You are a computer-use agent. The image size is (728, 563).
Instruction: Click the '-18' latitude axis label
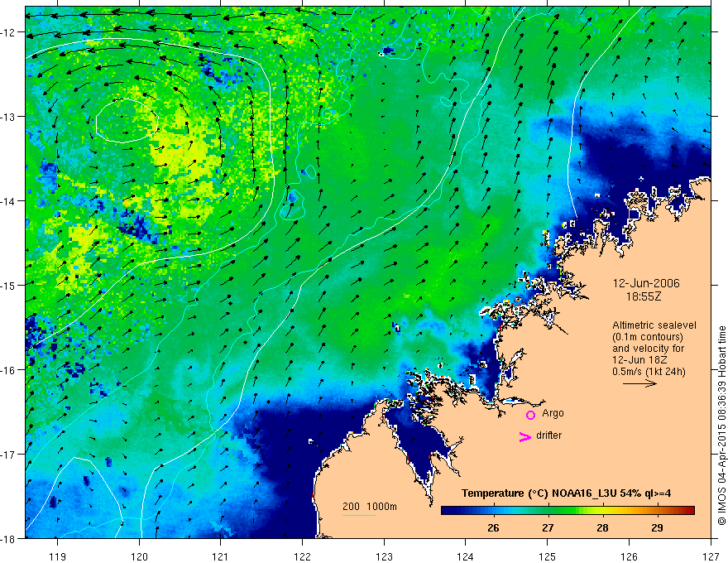click(8, 538)
